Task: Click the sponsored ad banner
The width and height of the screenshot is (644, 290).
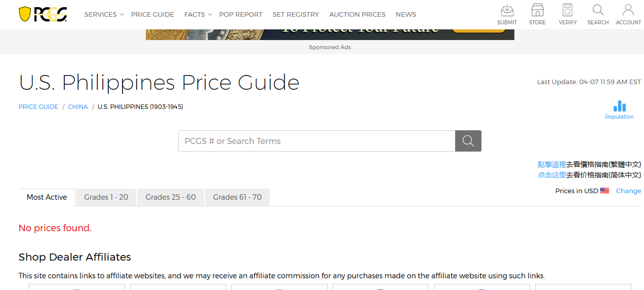Action: click(330, 34)
